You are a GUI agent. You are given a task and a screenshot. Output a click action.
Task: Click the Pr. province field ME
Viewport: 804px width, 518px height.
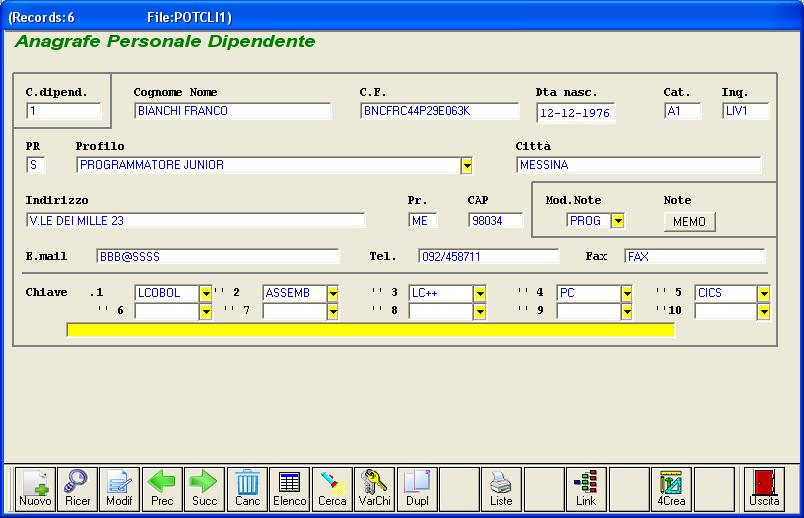[x=423, y=221]
